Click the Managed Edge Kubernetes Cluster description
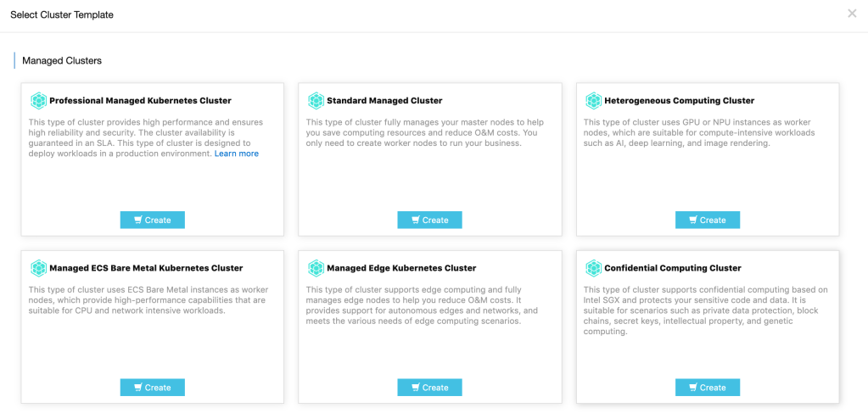 point(422,305)
